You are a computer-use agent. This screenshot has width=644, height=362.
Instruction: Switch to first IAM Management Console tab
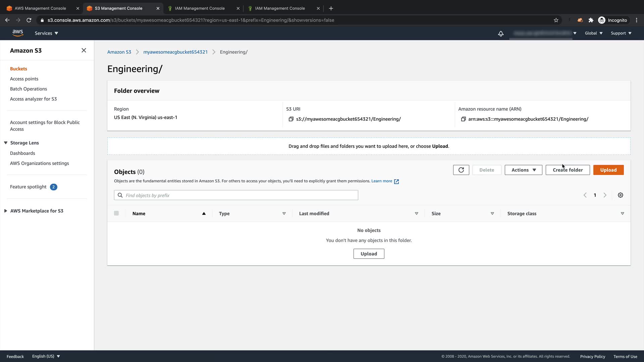pos(200,8)
